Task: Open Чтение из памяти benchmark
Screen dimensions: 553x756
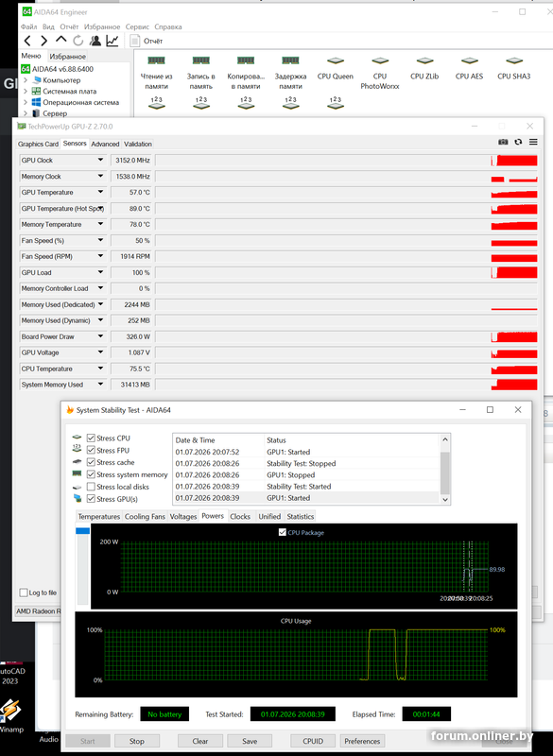Action: pyautogui.click(x=156, y=73)
